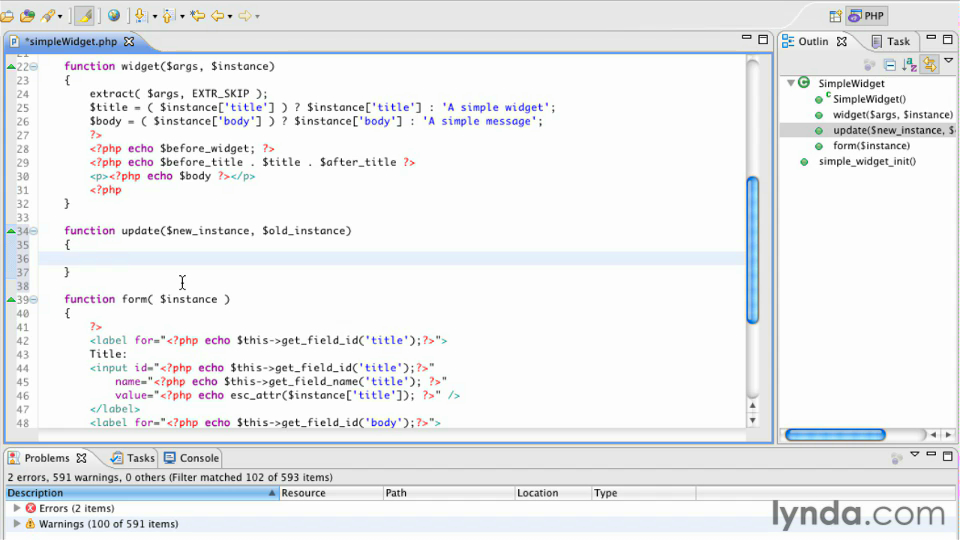
Task: Sort by Description column header
Action: (143, 493)
